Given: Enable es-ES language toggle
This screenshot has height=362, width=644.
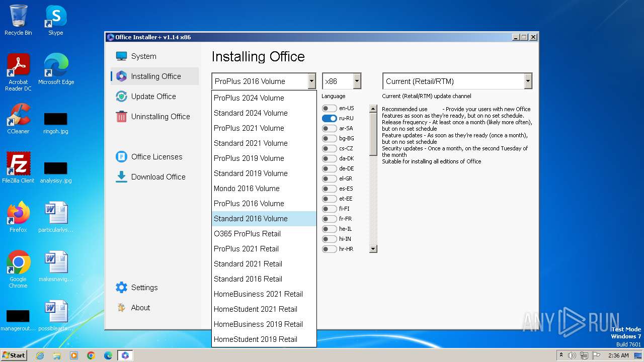Looking at the screenshot, I should coord(330,189).
